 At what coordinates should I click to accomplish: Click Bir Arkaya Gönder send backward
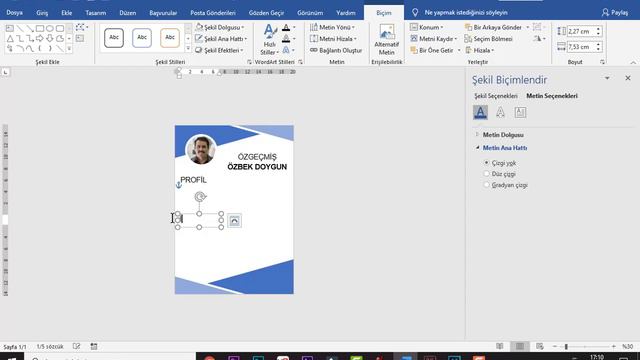pos(493,27)
